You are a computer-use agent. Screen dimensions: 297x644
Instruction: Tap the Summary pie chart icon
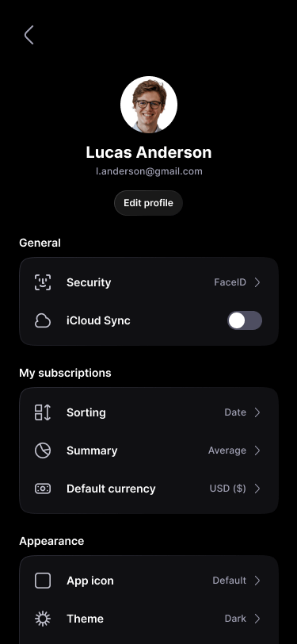click(x=43, y=450)
